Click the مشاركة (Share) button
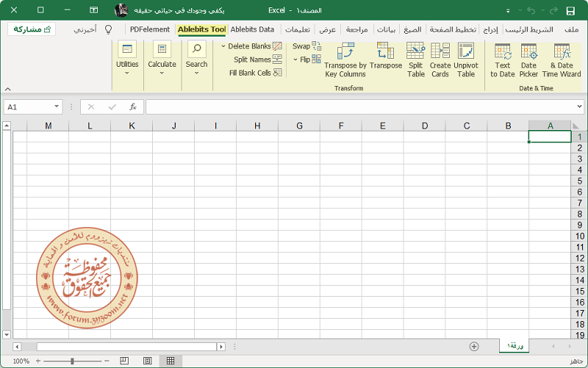588x368 pixels. click(x=32, y=29)
